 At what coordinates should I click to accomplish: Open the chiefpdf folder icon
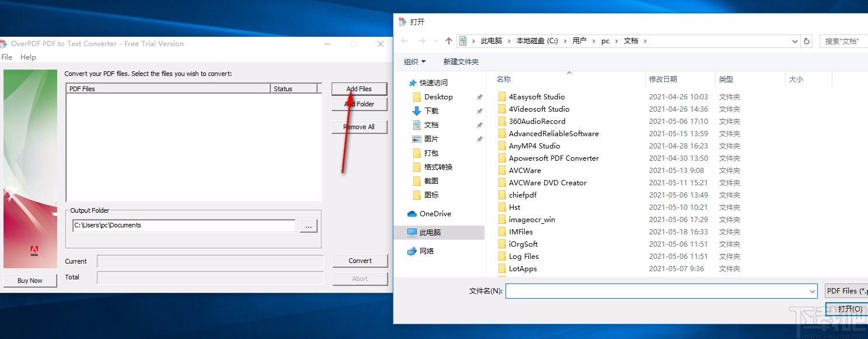coord(503,195)
